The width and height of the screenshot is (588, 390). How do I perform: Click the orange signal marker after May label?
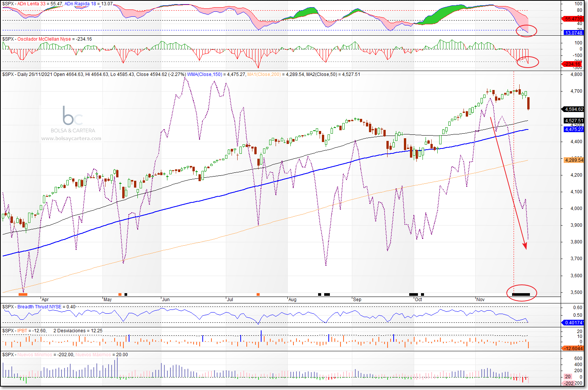pos(120,294)
